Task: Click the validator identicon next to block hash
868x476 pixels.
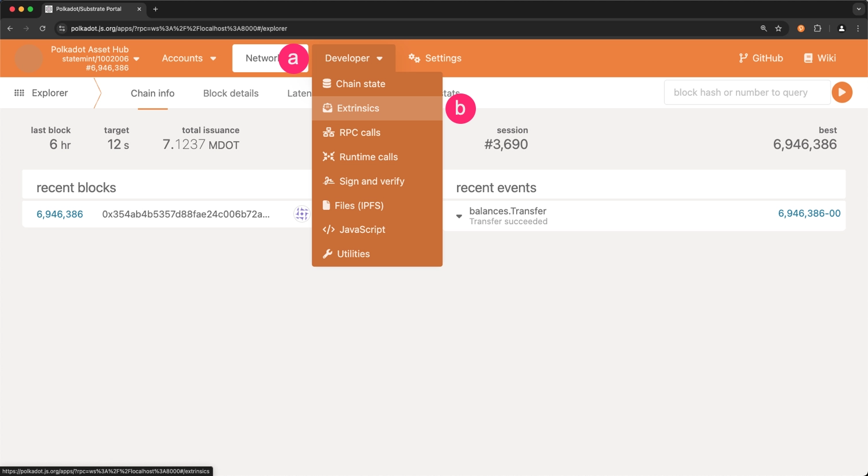Action: (301, 213)
